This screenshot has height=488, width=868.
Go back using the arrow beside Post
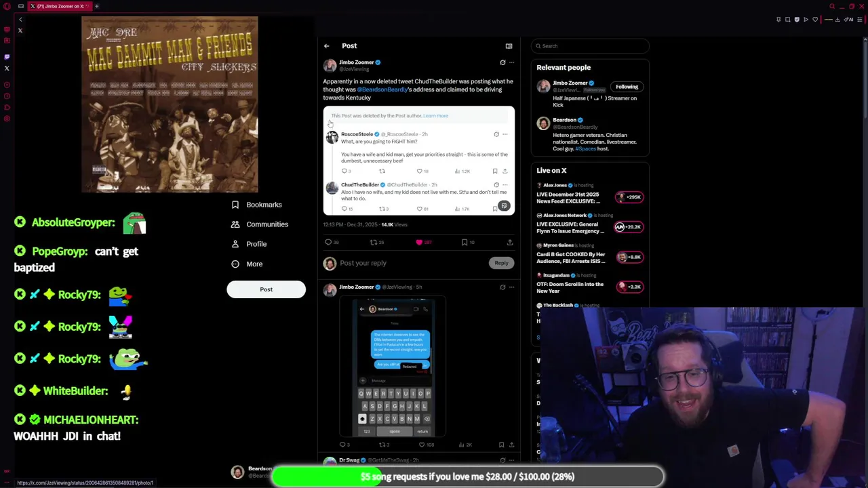tap(326, 46)
